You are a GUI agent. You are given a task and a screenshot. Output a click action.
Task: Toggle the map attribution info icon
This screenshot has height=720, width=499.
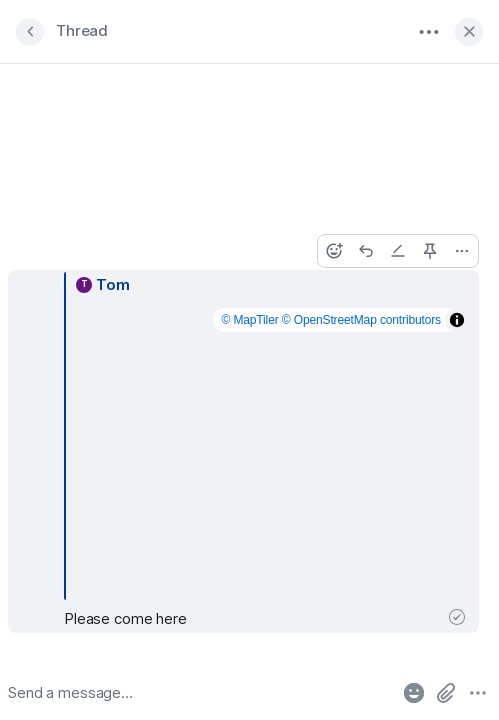pos(457,320)
